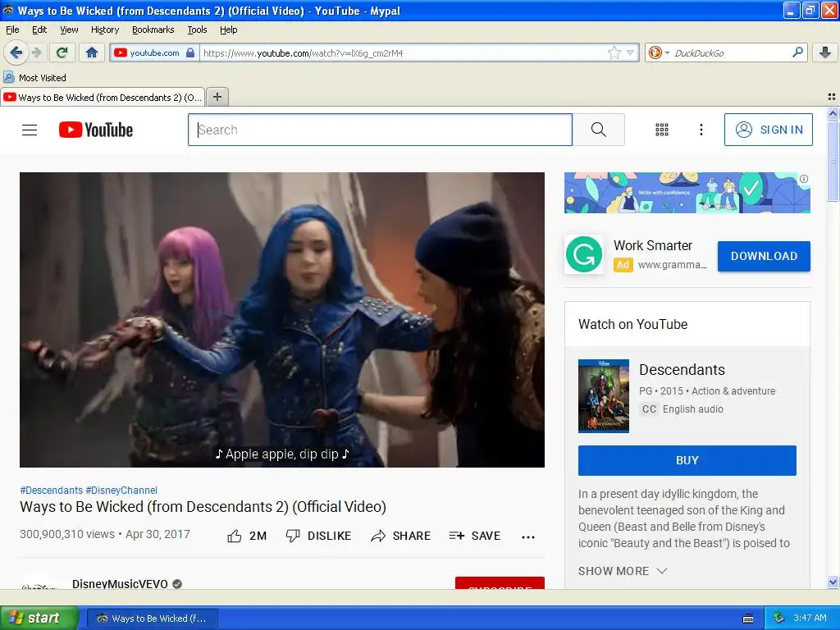Click the blue BUY button
The width and height of the screenshot is (840, 630).
point(687,460)
